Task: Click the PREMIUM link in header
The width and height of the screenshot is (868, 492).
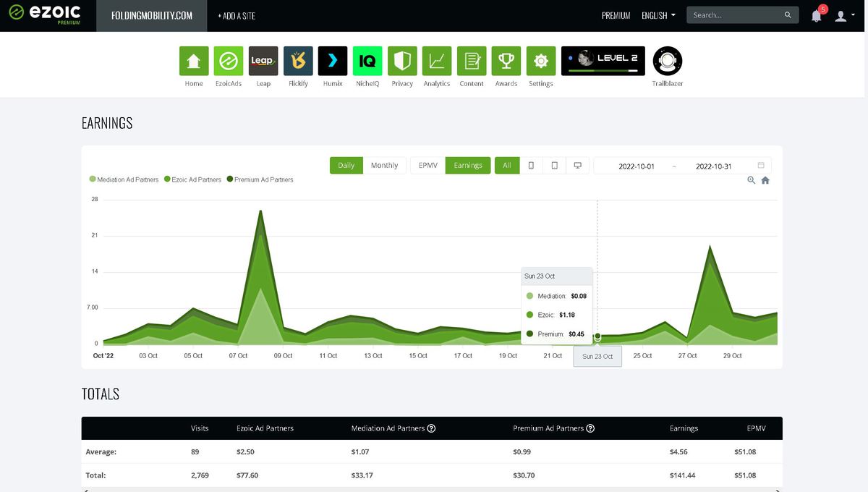Action: [x=616, y=15]
